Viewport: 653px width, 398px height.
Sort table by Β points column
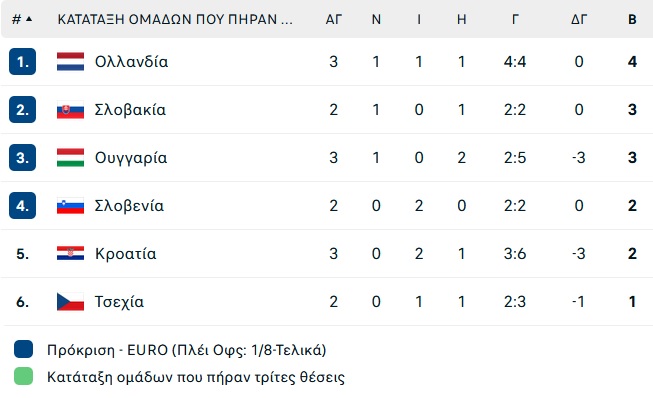coord(632,20)
